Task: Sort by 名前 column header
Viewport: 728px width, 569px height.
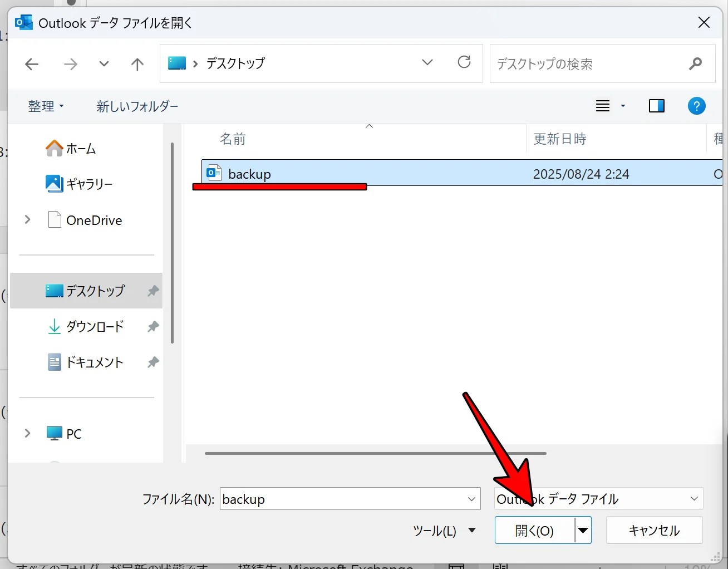Action: (x=233, y=139)
